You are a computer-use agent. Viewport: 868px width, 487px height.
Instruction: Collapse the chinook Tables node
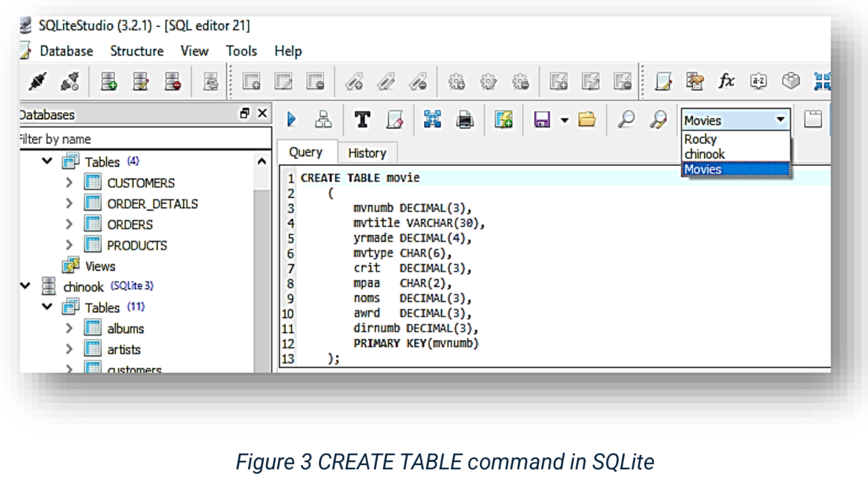click(x=47, y=307)
